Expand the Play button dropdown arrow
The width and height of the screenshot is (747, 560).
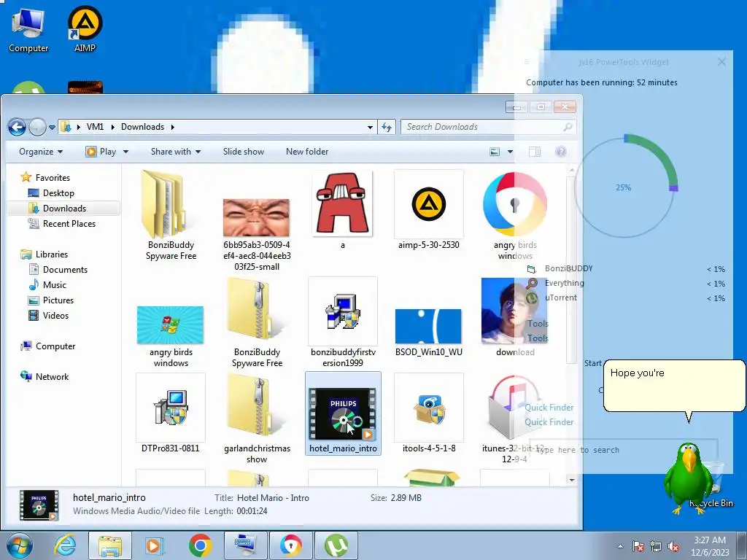(125, 152)
